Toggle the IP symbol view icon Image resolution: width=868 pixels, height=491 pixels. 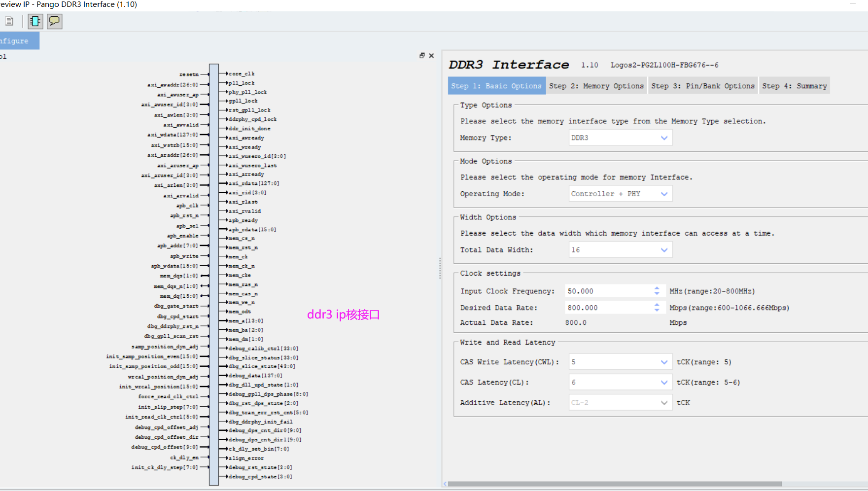(35, 21)
